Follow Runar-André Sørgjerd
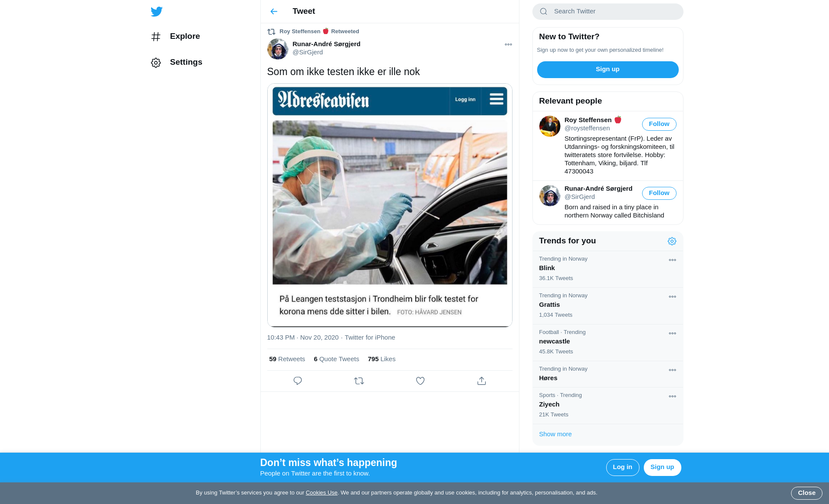 [x=659, y=193]
